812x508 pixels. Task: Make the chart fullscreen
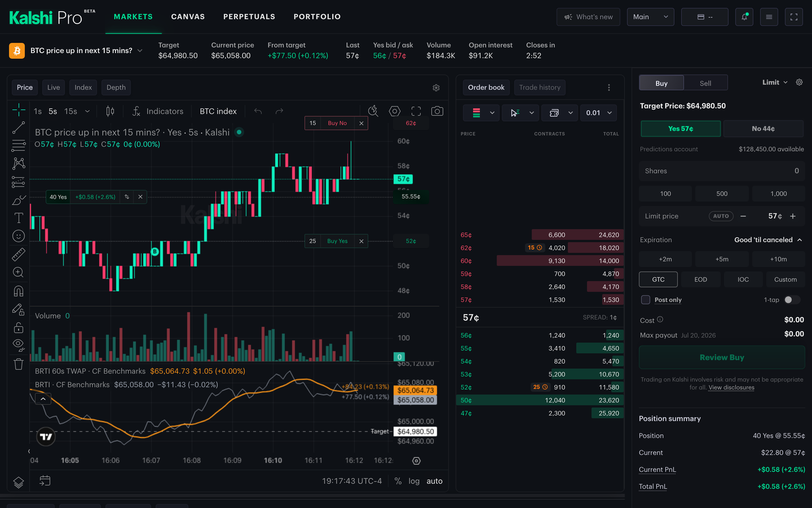click(416, 111)
